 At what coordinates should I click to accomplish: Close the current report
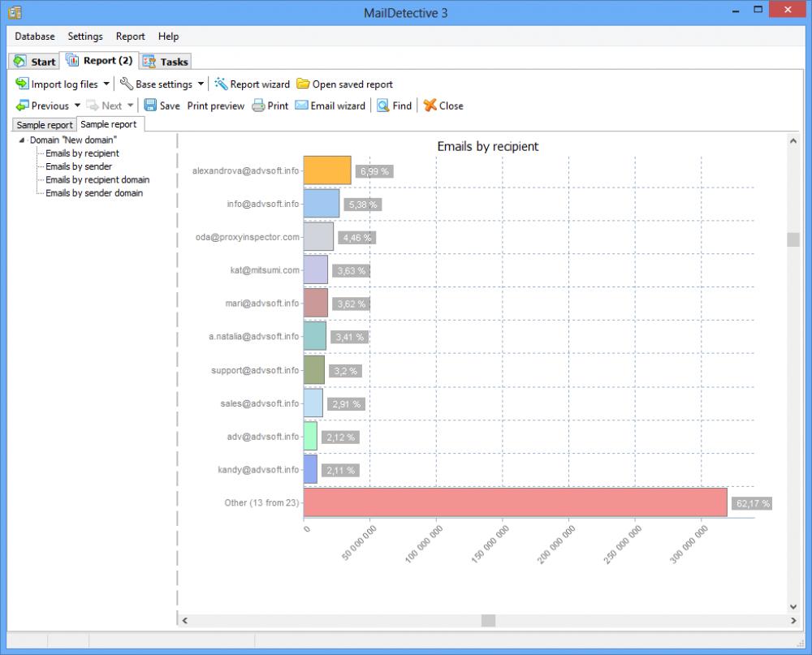[x=443, y=105]
